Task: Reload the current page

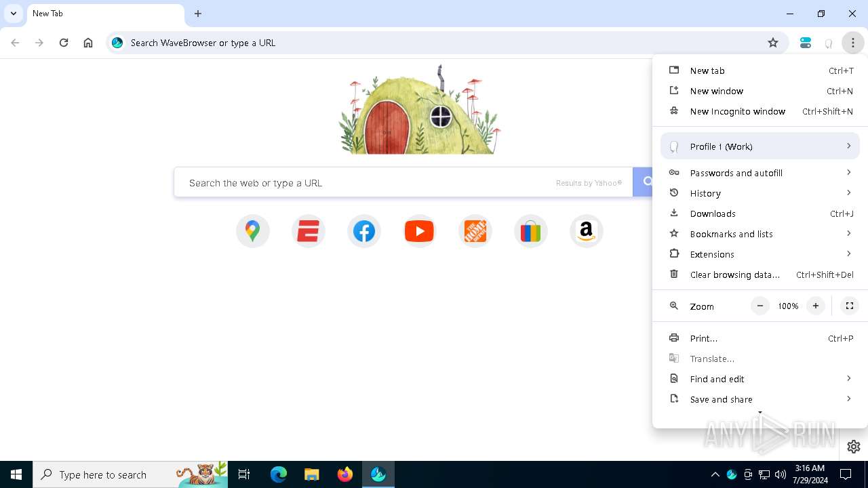Action: pos(64,43)
